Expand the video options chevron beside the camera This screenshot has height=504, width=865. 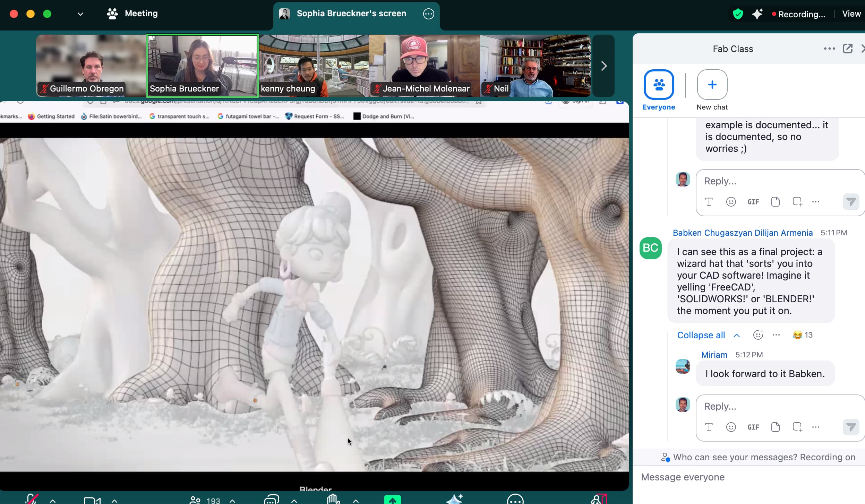pos(114,501)
